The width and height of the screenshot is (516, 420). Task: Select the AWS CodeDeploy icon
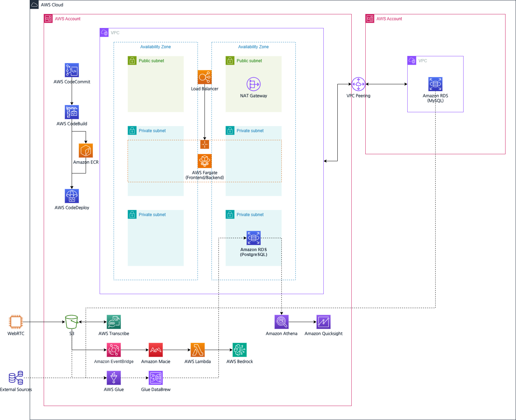tap(72, 196)
